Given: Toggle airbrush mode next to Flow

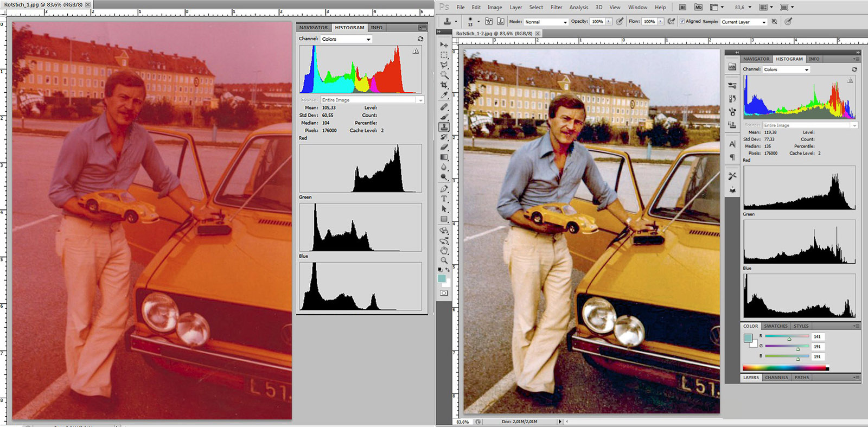Looking at the screenshot, I should (671, 22).
